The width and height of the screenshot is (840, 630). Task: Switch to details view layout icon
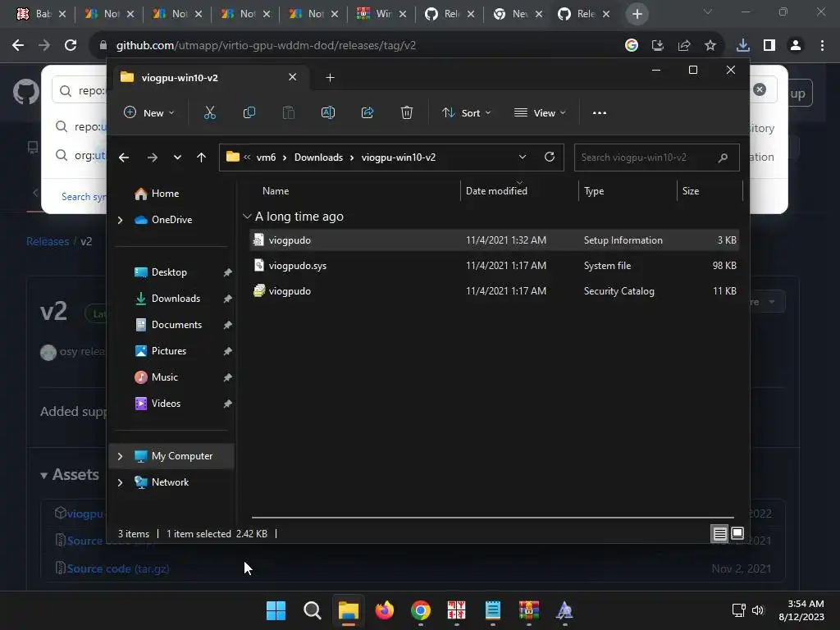tap(719, 533)
